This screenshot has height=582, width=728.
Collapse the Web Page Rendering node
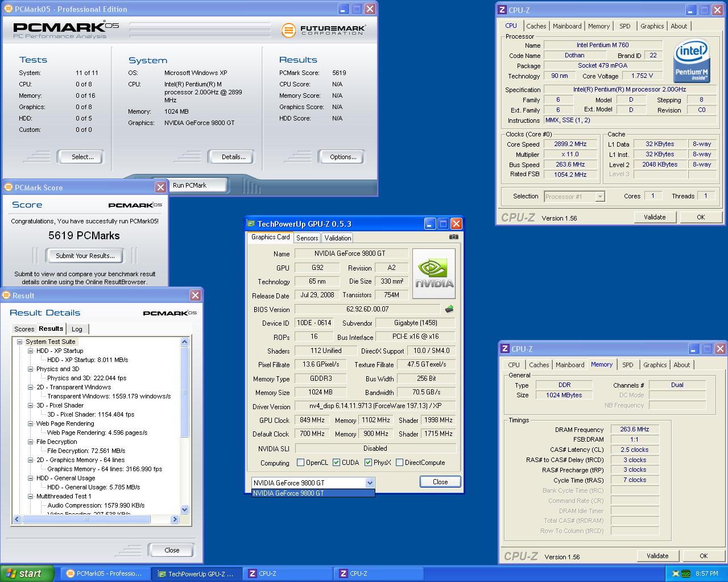(31, 423)
